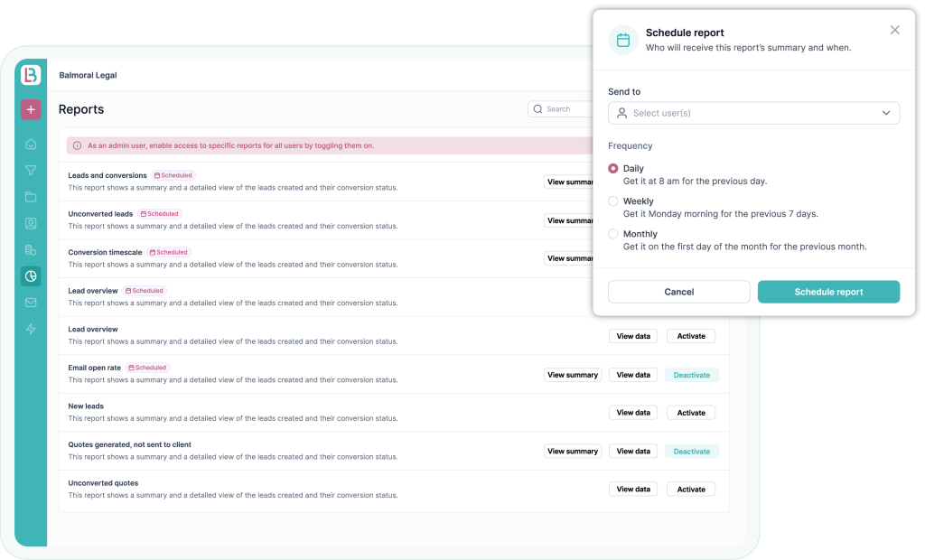Image resolution: width=925 pixels, height=560 pixels.
Task: Click the Reports search field
Action: click(562, 109)
